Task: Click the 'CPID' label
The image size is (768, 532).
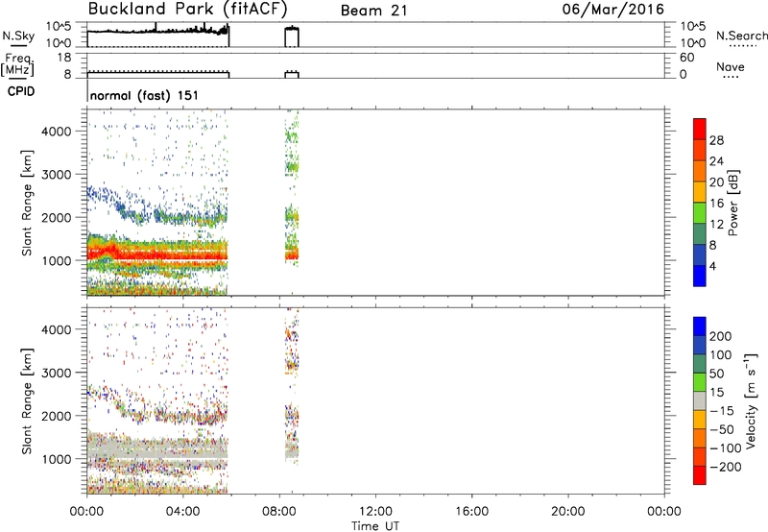Action: point(21,91)
